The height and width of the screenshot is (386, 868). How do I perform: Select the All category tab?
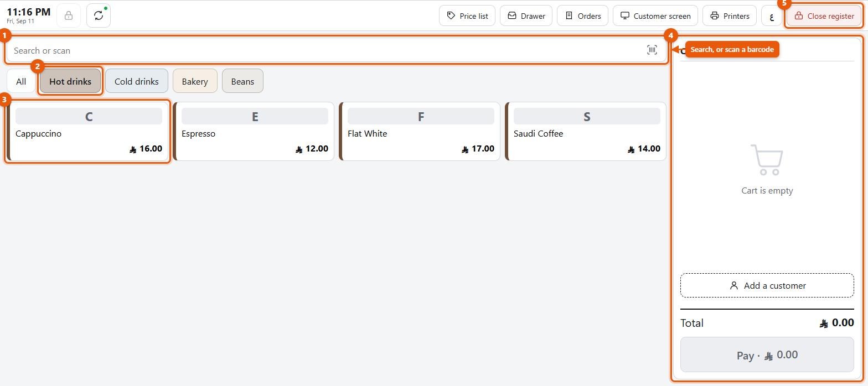[21, 81]
